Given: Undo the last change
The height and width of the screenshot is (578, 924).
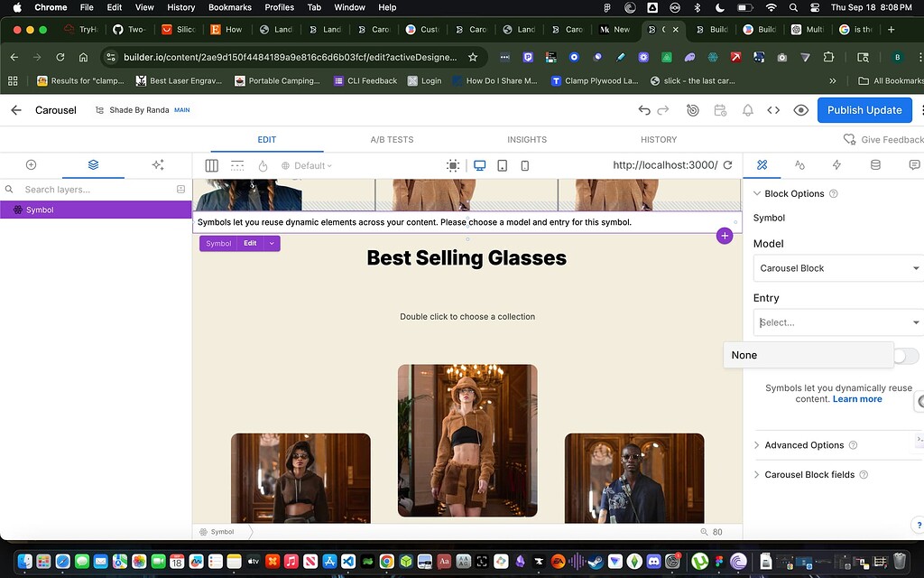Looking at the screenshot, I should tap(643, 110).
